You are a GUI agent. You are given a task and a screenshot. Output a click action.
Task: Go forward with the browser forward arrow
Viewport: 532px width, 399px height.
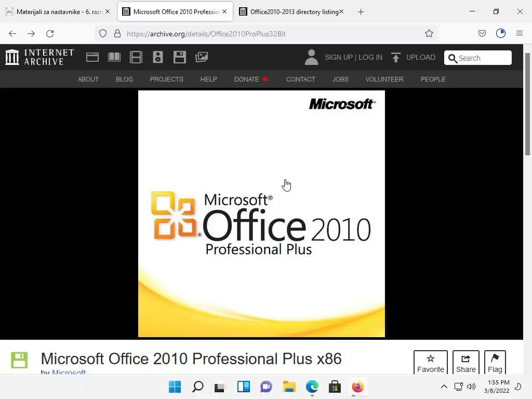pos(31,34)
